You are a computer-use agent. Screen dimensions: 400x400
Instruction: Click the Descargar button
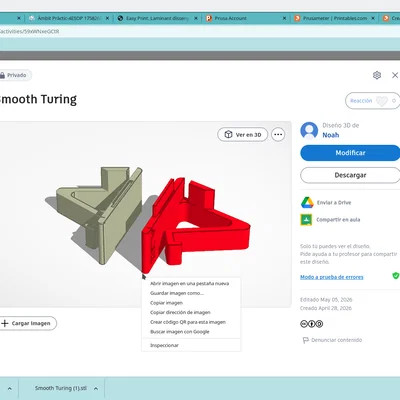click(x=350, y=175)
